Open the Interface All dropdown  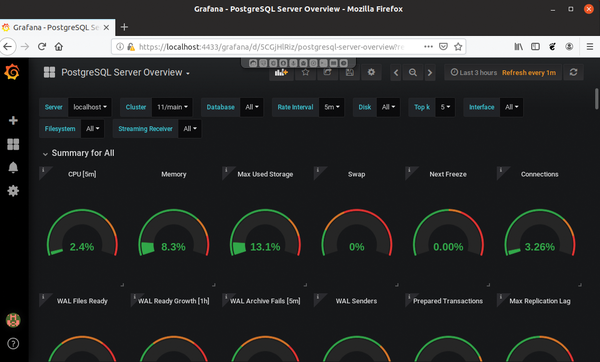pos(511,107)
